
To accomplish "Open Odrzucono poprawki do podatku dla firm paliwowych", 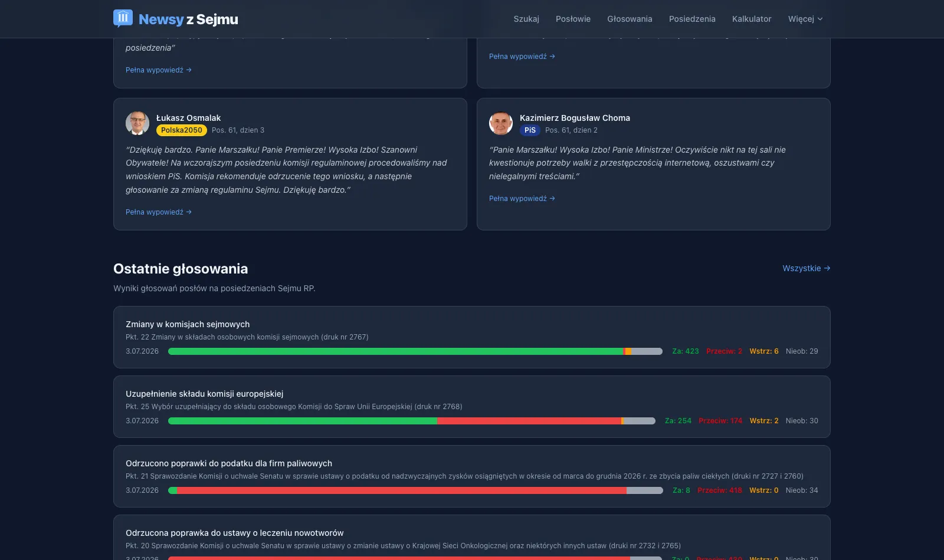I will pyautogui.click(x=472, y=476).
